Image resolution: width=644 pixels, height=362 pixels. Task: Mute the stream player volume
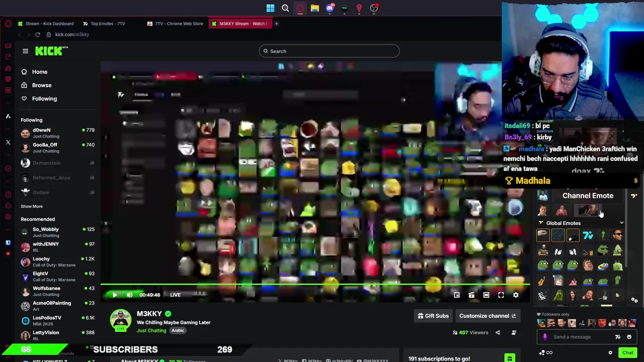(129, 295)
